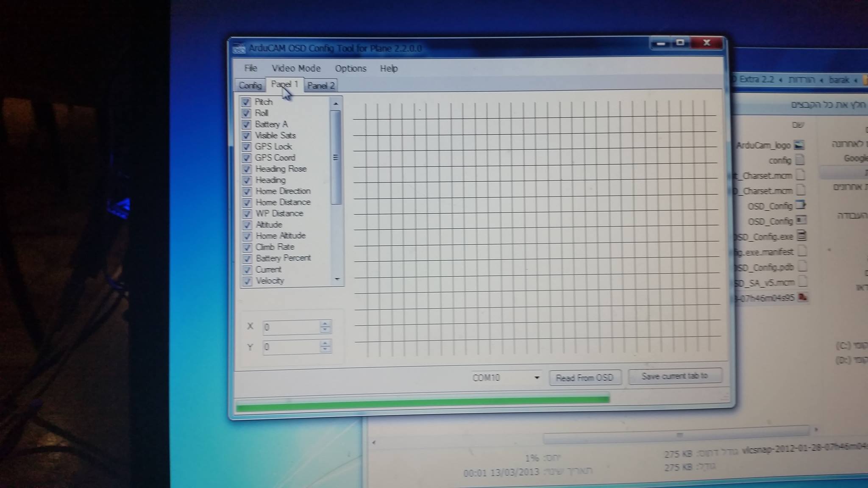Toggle the Heading Rose checkbox

[246, 169]
